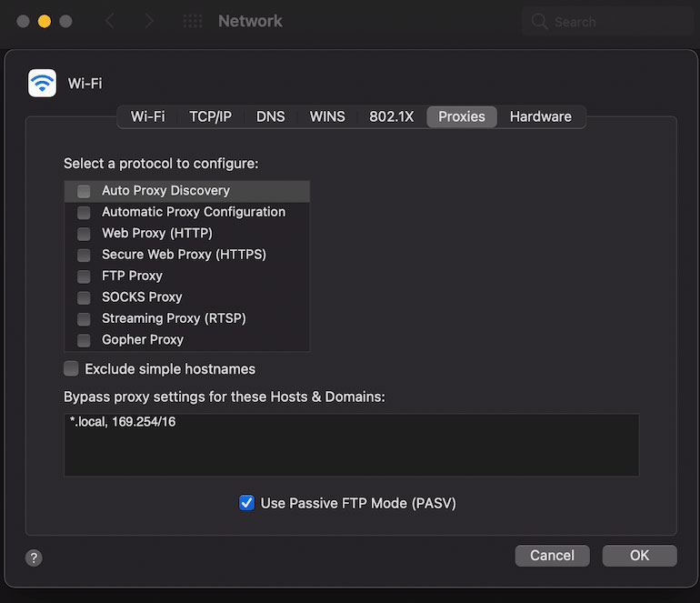Confirm settings with the OK button
Screen dimensions: 700x603
(639, 555)
